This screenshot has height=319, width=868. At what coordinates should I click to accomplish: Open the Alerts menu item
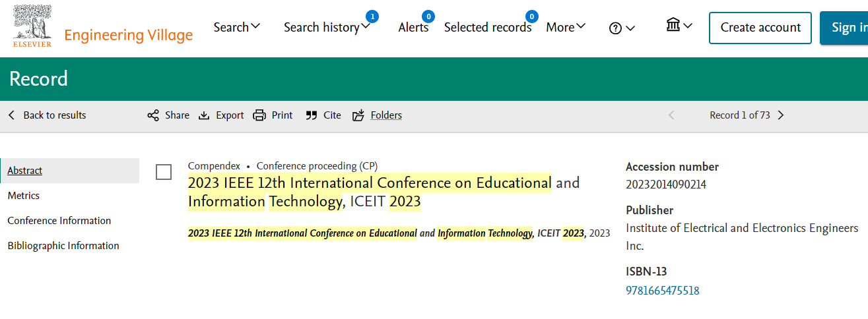click(413, 27)
